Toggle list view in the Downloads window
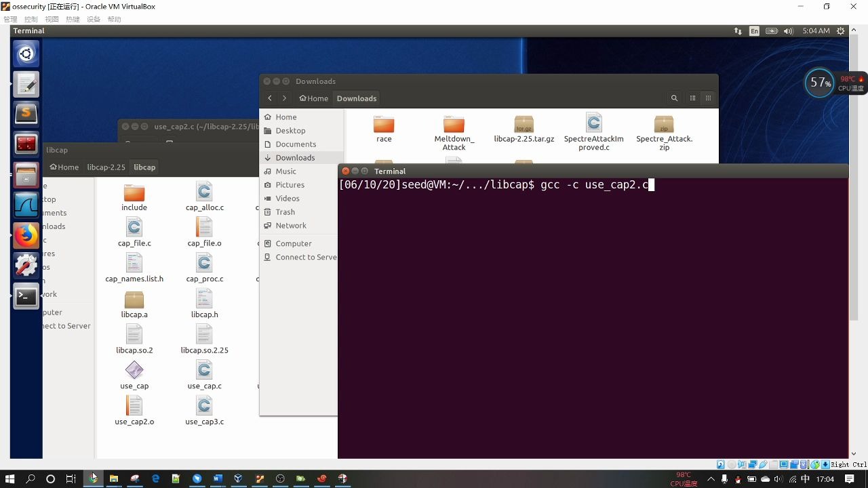The height and width of the screenshot is (488, 868). point(692,98)
